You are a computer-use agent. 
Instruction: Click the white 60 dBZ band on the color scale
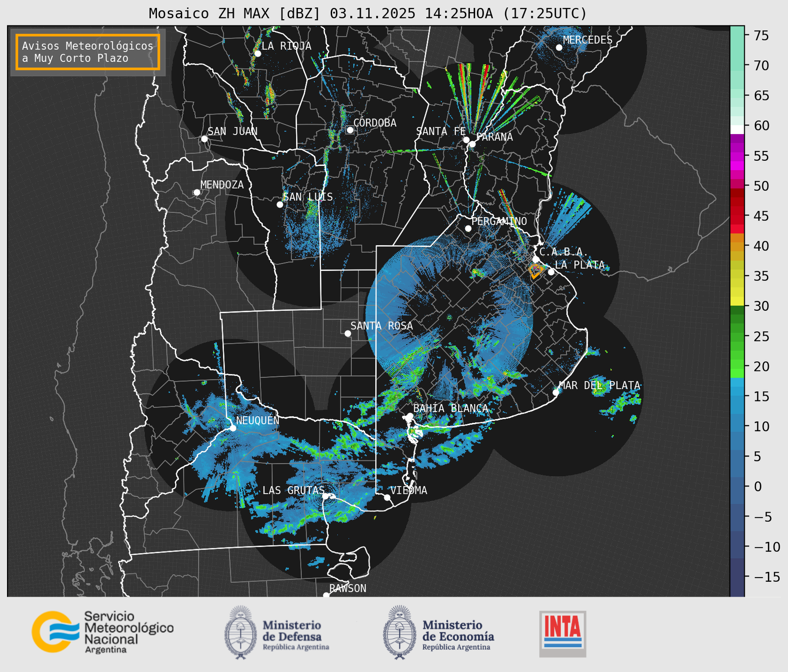(737, 129)
